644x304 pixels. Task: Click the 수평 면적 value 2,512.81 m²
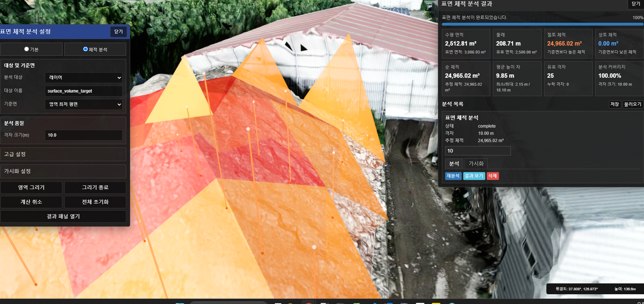461,43
